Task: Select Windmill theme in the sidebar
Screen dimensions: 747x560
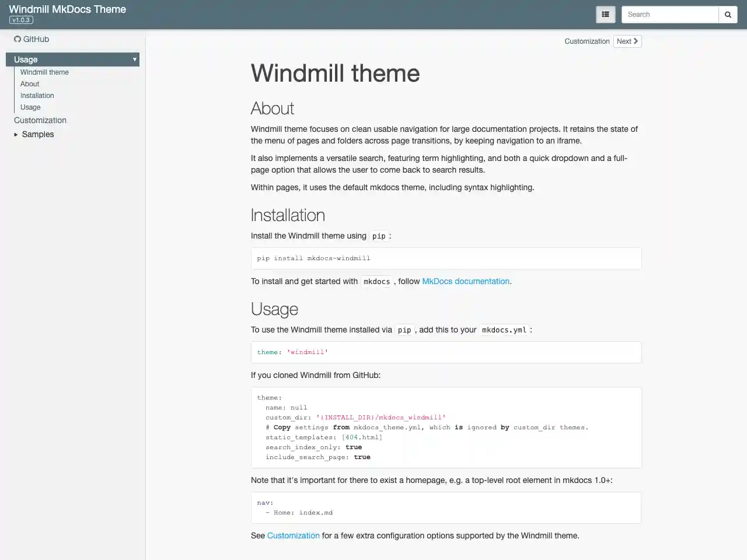Action: coord(44,72)
